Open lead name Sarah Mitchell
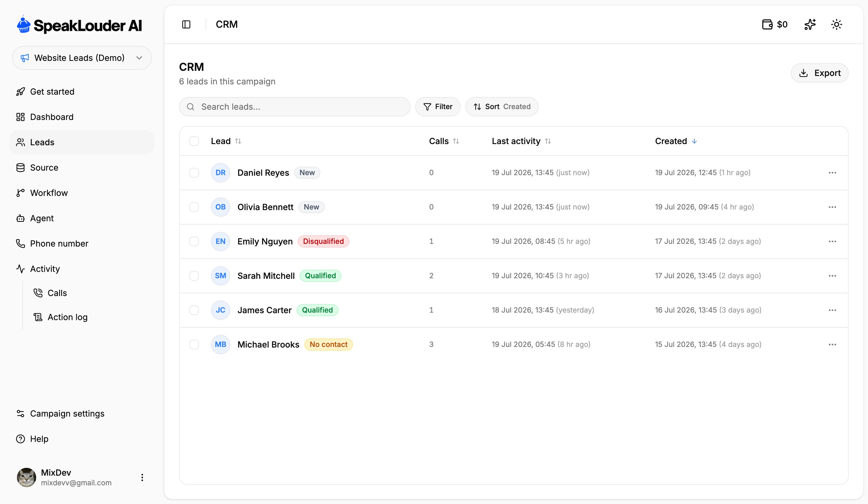This screenshot has height=504, width=868. point(266,276)
